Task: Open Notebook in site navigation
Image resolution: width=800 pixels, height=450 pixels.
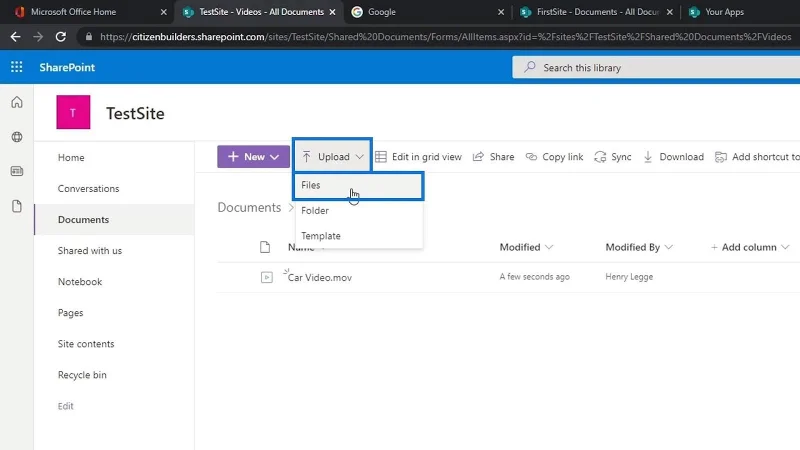Action: 80,282
